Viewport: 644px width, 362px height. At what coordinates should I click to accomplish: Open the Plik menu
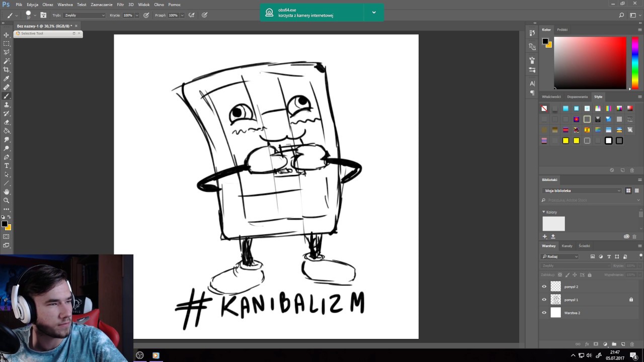click(19, 5)
